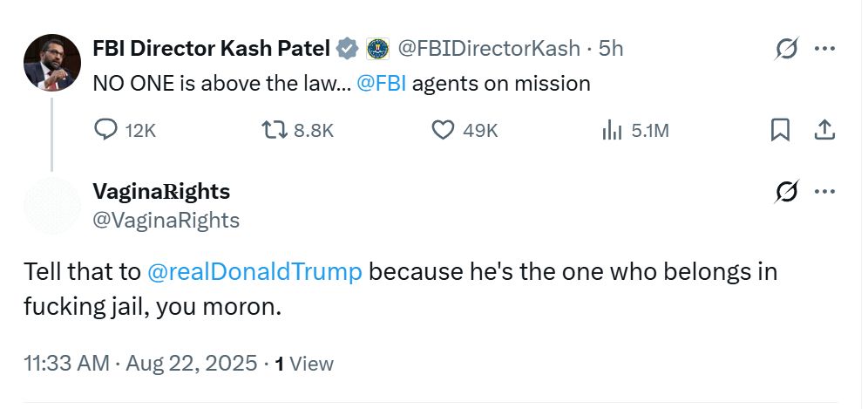Open the @FBIDirectorKash handle
This screenshot has height=409, width=868.
click(489, 49)
